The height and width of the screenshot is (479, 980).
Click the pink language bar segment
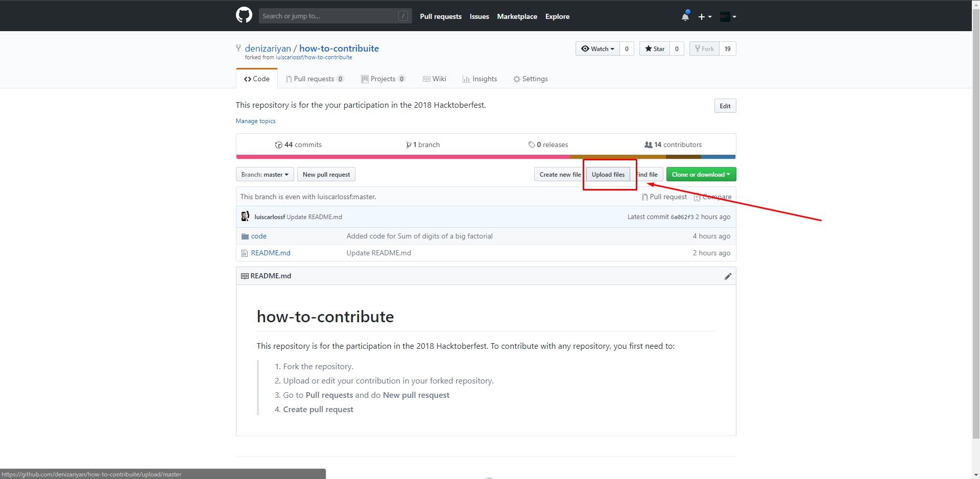pos(403,157)
